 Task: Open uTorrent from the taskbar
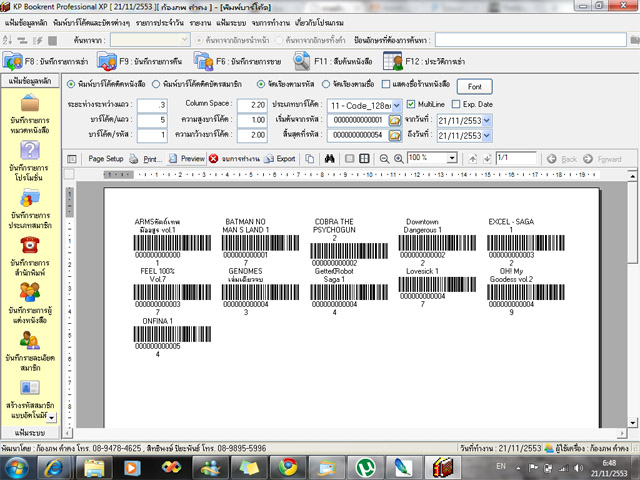pyautogui.click(x=366, y=468)
